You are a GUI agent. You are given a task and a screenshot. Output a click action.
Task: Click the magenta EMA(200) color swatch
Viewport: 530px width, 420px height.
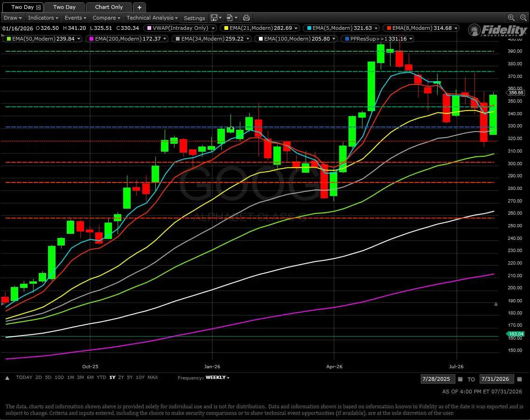coord(91,39)
